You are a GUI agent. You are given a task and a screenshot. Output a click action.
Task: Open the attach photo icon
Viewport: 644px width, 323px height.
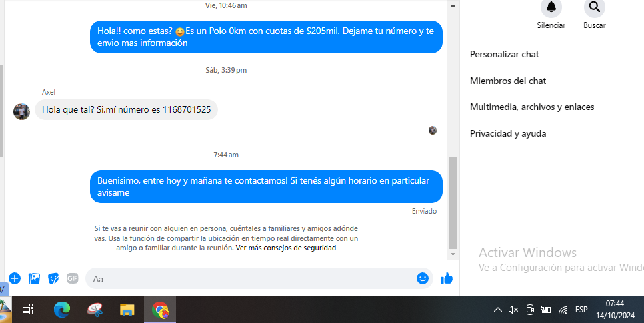coord(34,278)
